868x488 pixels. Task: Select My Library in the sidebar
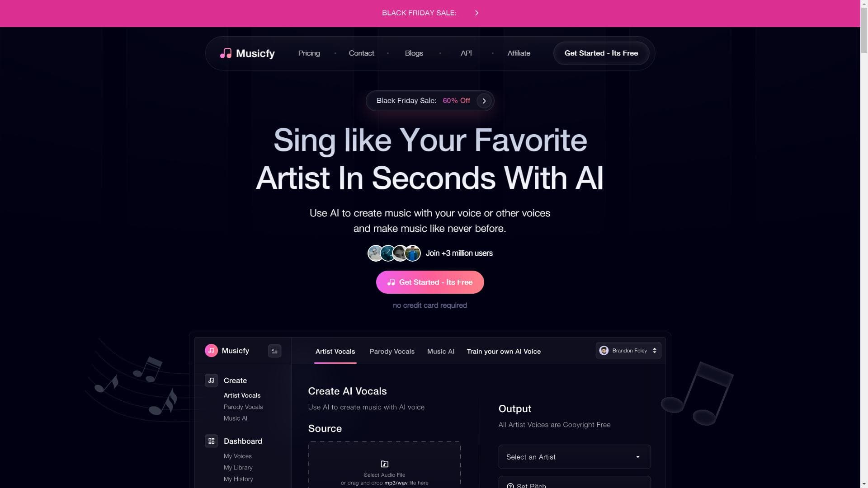click(238, 468)
